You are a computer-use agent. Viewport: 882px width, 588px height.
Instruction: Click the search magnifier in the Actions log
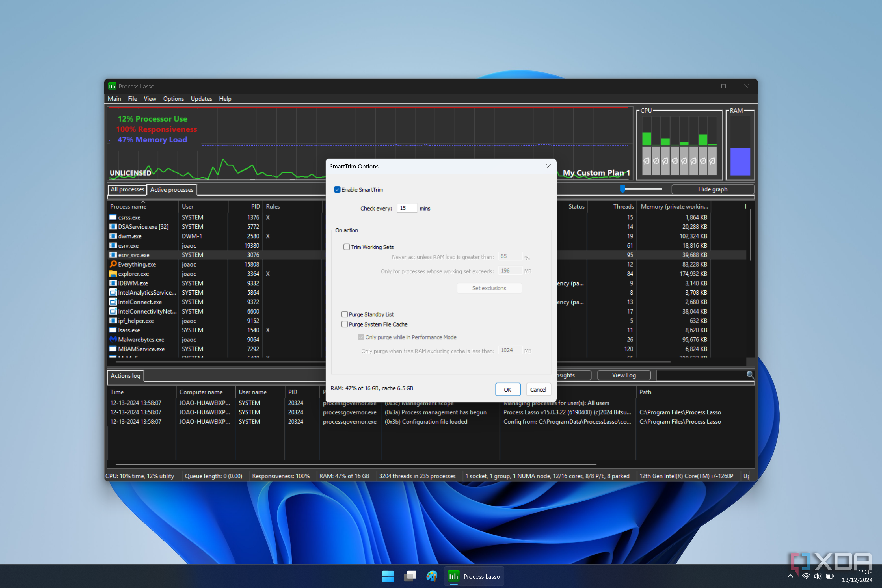coord(750,375)
